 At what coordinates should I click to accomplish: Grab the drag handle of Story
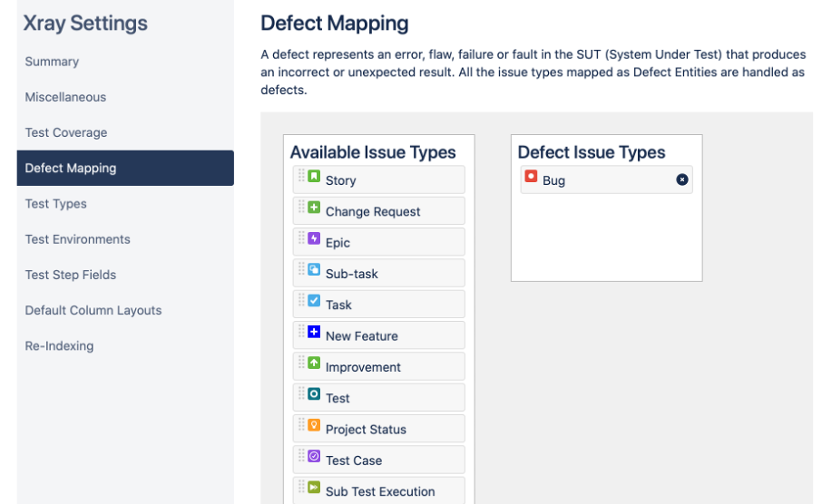point(301,177)
